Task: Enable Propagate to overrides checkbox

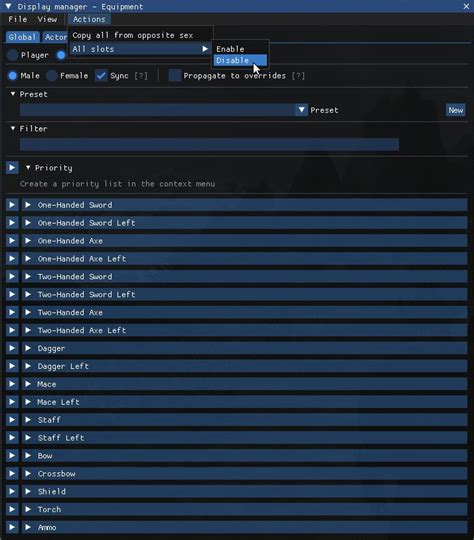Action: tap(175, 76)
